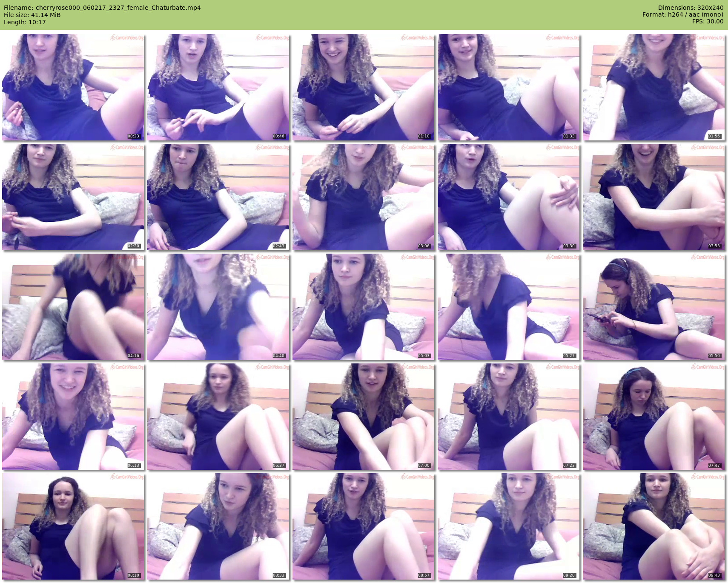Click the frame with timestamp 07:23
Viewport: 728px width, 583px height.
[x=508, y=417]
